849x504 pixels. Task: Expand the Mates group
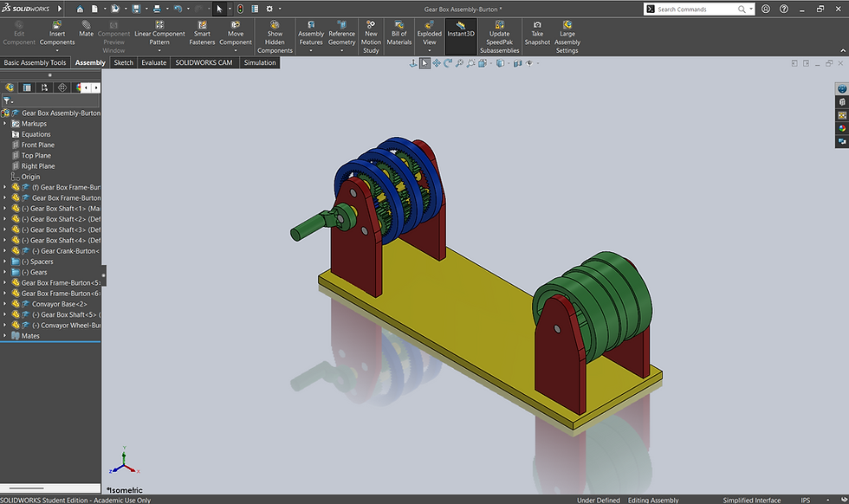(x=5, y=335)
